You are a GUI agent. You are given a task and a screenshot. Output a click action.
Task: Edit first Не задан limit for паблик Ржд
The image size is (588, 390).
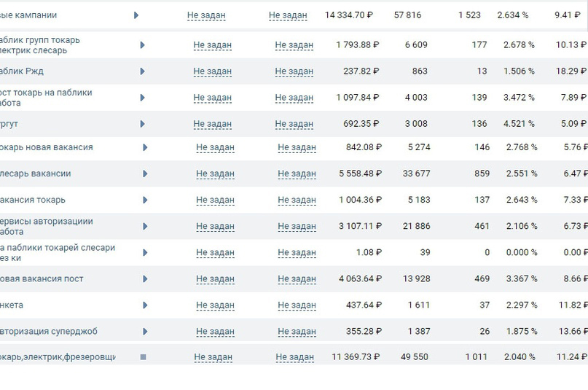coord(212,71)
